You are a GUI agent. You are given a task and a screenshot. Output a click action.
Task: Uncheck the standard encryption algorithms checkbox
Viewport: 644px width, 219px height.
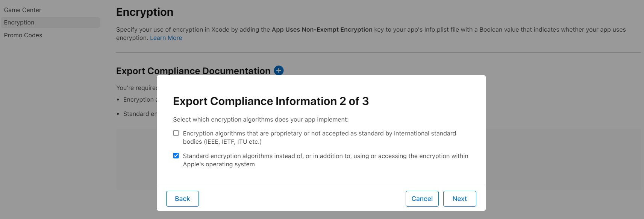click(x=176, y=156)
